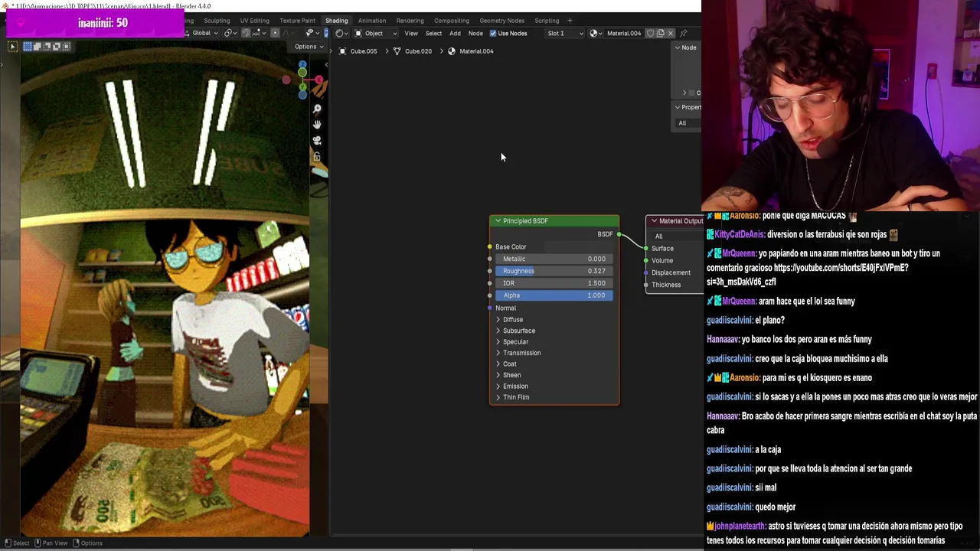The width and height of the screenshot is (980, 551).
Task: Click the pan view hand icon
Action: click(x=317, y=124)
